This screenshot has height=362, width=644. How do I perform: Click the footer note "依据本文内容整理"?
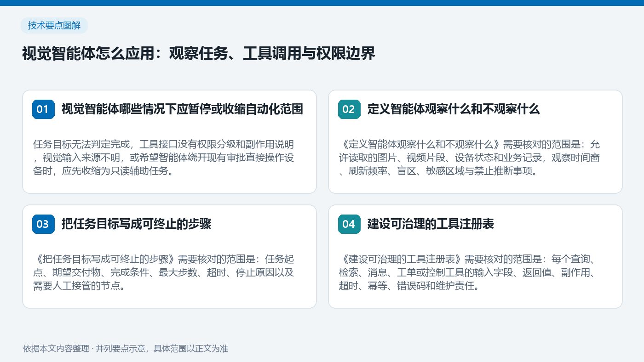click(126, 348)
